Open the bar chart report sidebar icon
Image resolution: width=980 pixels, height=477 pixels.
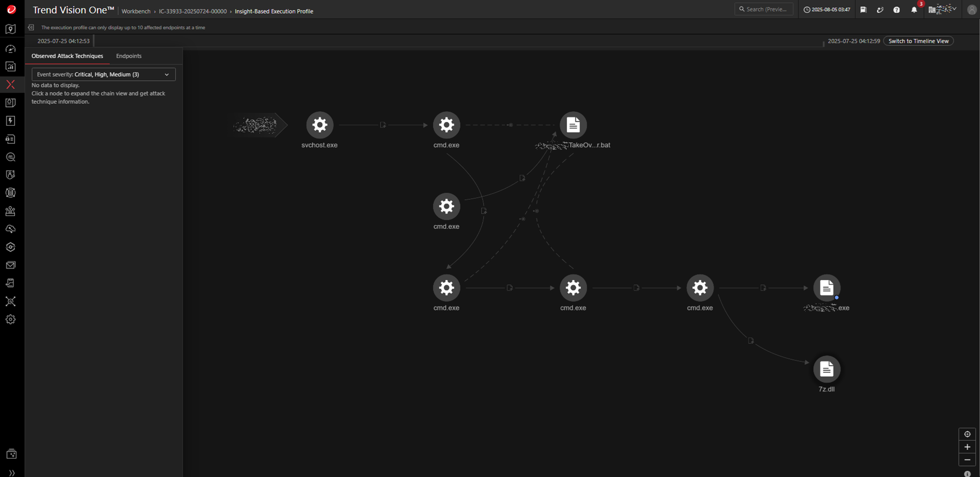(11, 67)
